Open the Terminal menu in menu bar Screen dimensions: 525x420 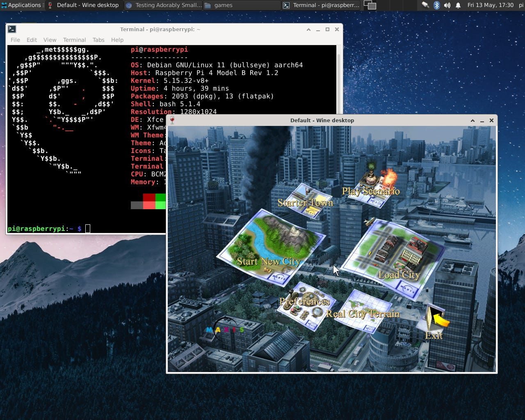pos(74,40)
